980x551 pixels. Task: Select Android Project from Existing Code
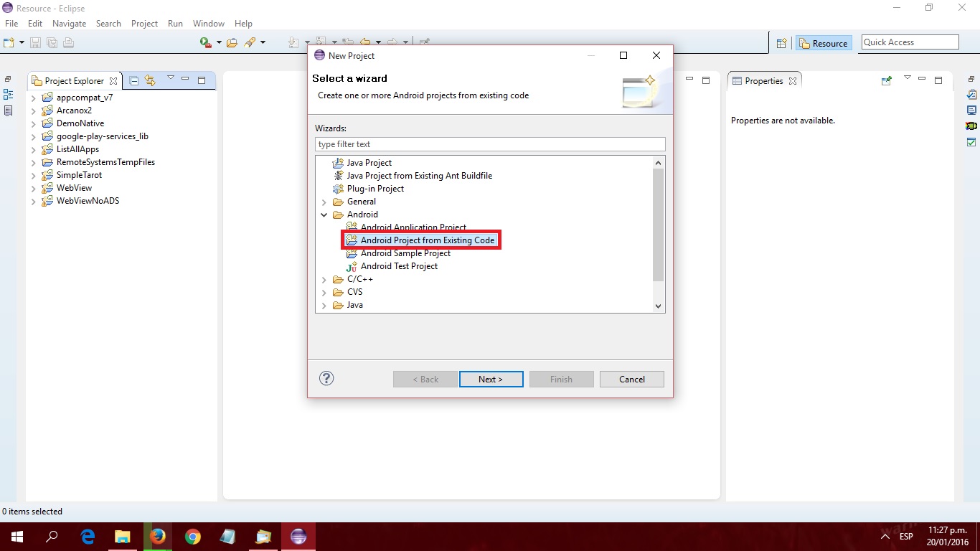pos(428,240)
